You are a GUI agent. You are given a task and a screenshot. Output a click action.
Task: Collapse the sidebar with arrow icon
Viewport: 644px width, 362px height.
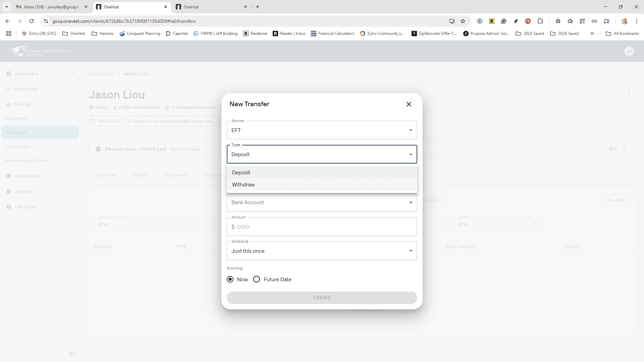(72, 354)
